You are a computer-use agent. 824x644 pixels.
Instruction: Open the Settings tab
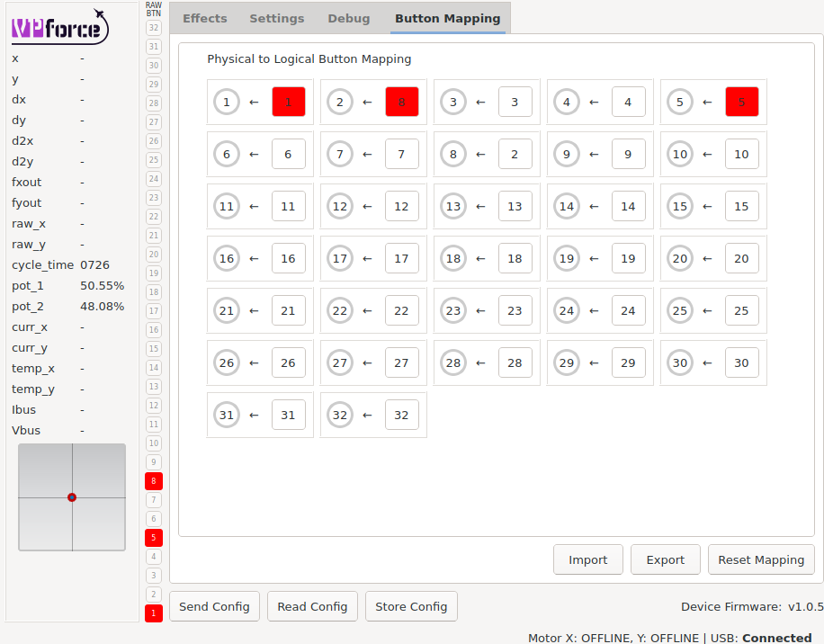tap(276, 18)
